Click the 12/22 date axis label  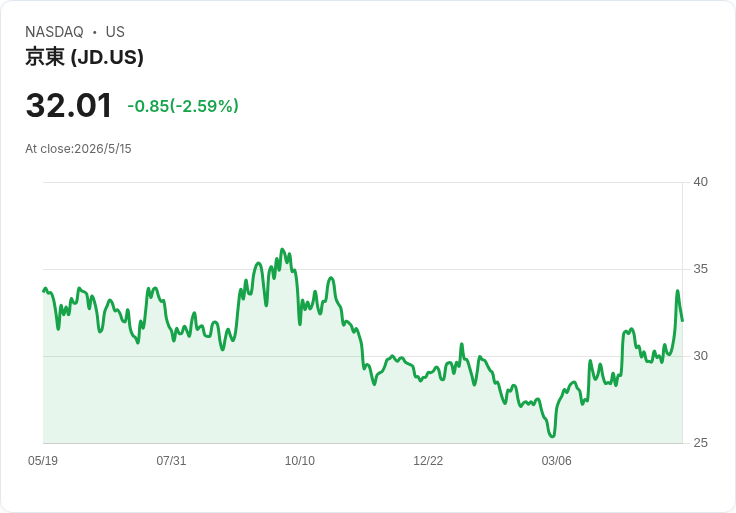428,460
